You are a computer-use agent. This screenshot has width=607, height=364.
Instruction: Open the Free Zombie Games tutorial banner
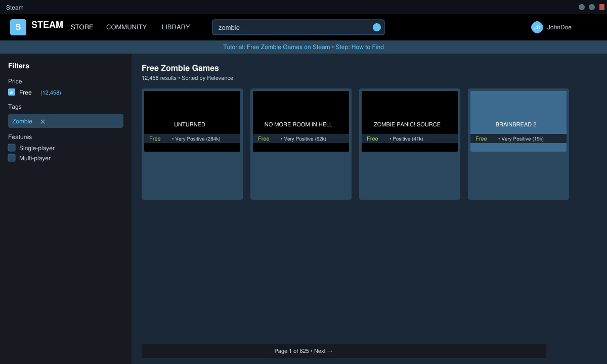(303, 47)
